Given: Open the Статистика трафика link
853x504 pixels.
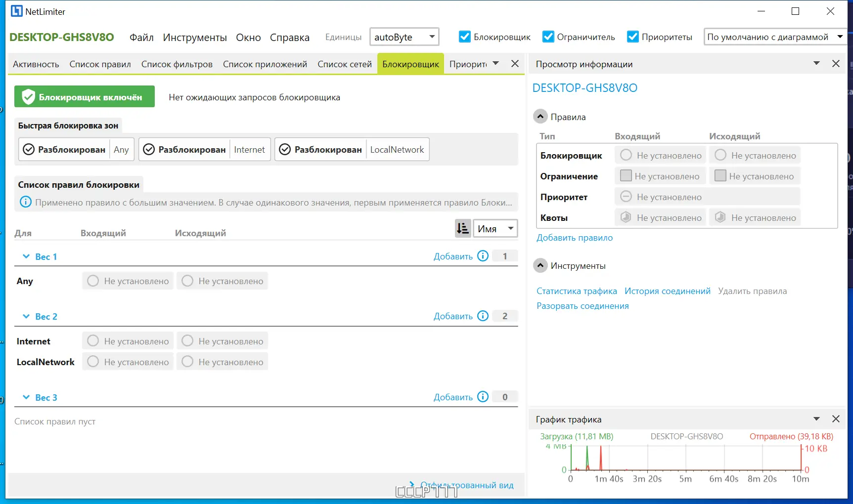Looking at the screenshot, I should pyautogui.click(x=577, y=291).
